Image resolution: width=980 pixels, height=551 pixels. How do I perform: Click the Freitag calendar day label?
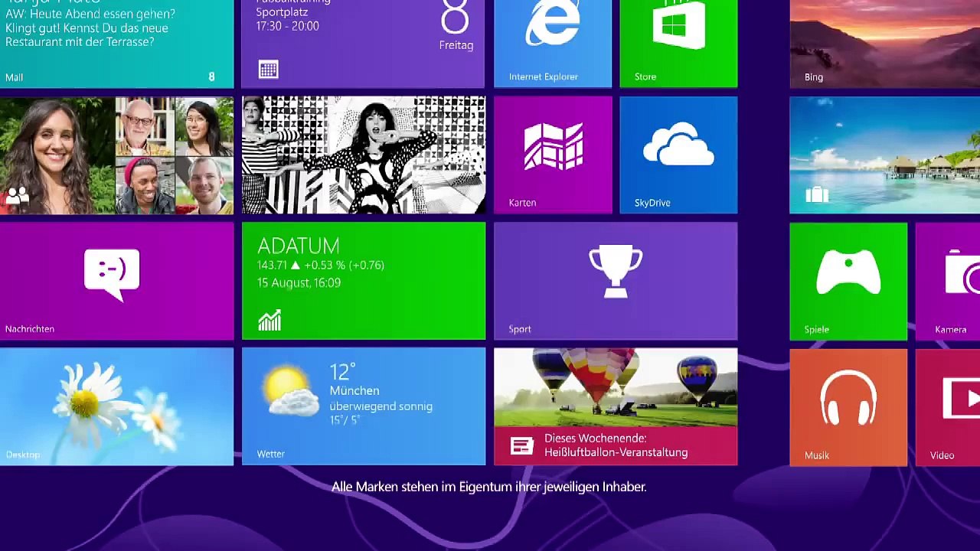456,45
